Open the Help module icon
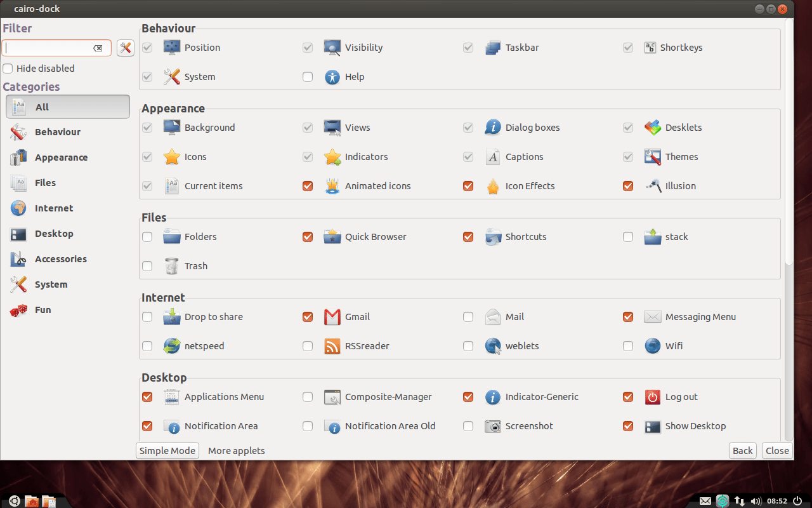 [332, 77]
